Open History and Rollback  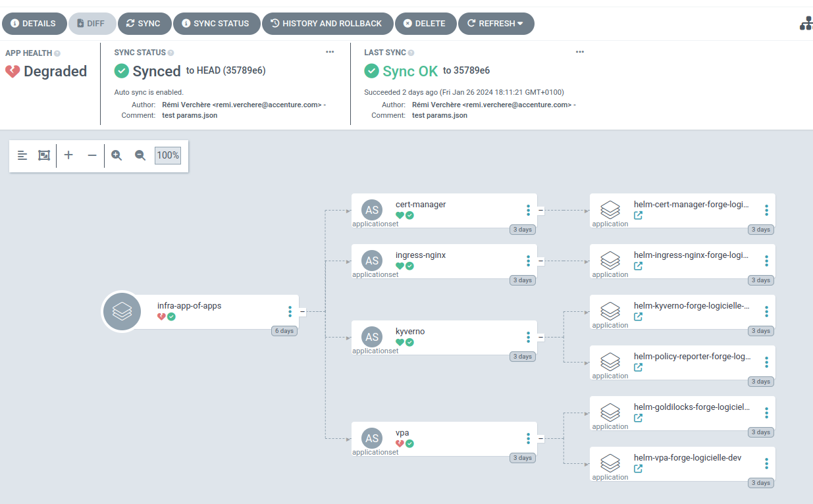[327, 24]
